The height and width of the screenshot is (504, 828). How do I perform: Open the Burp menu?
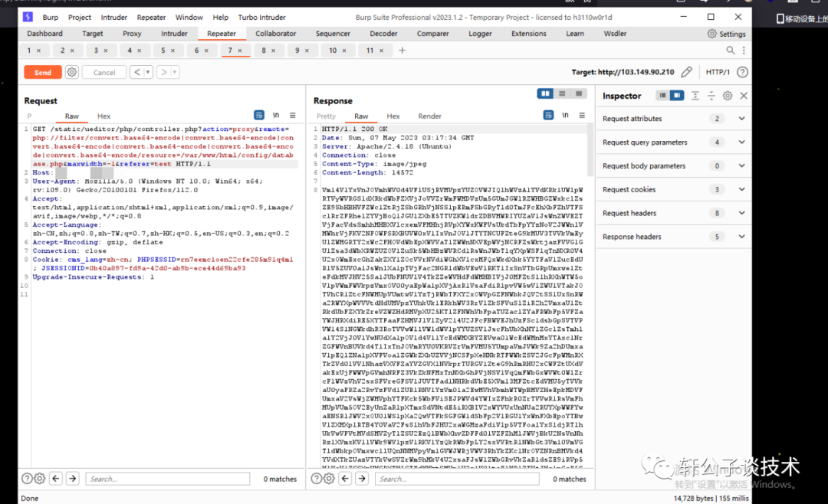[x=50, y=18]
